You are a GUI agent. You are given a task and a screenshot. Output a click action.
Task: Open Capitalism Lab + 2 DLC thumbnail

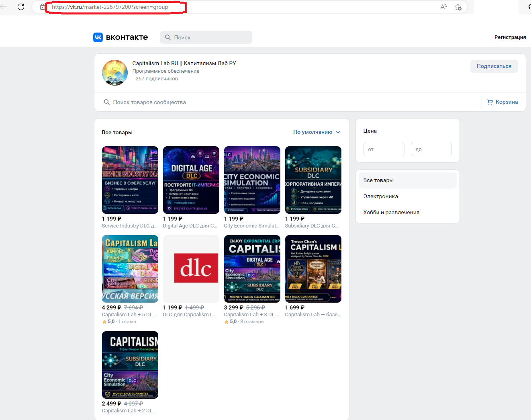tap(130, 365)
